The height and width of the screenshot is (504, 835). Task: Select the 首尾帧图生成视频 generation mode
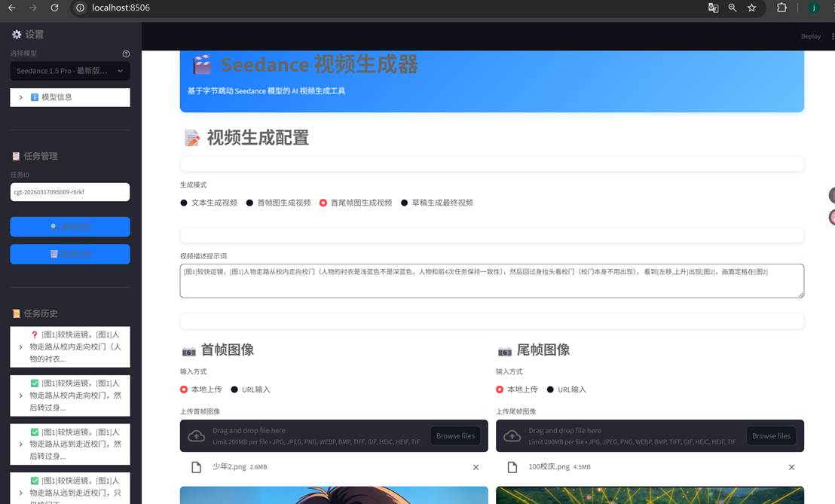point(356,203)
